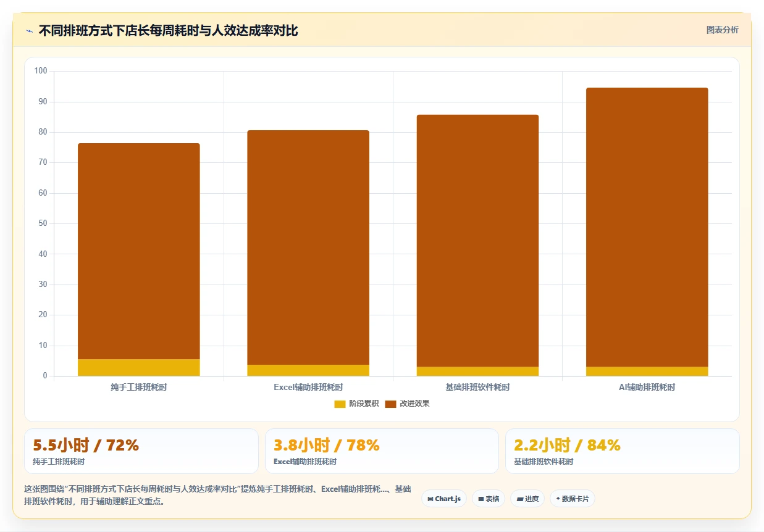This screenshot has height=532, width=764.
Task: Click the brown bar for 纯手工排班耗时
Action: pos(139,251)
